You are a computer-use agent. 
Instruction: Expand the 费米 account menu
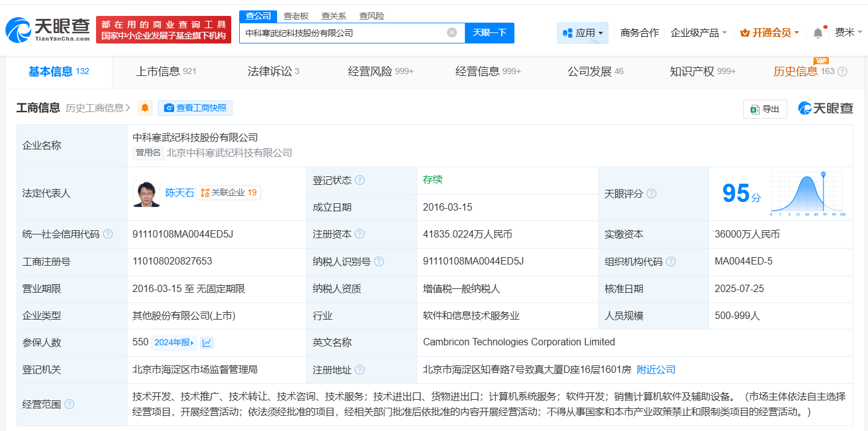coord(848,32)
